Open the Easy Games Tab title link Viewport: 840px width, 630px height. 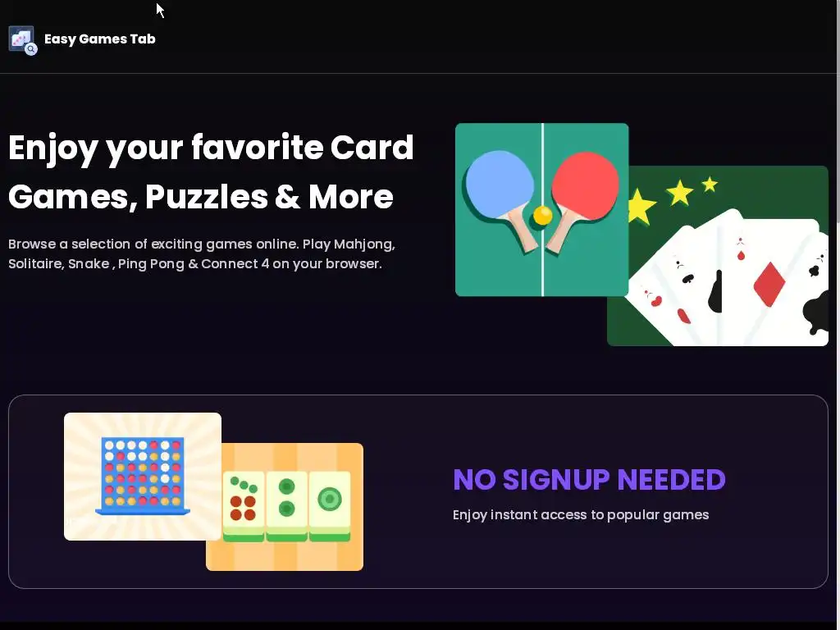coord(99,39)
